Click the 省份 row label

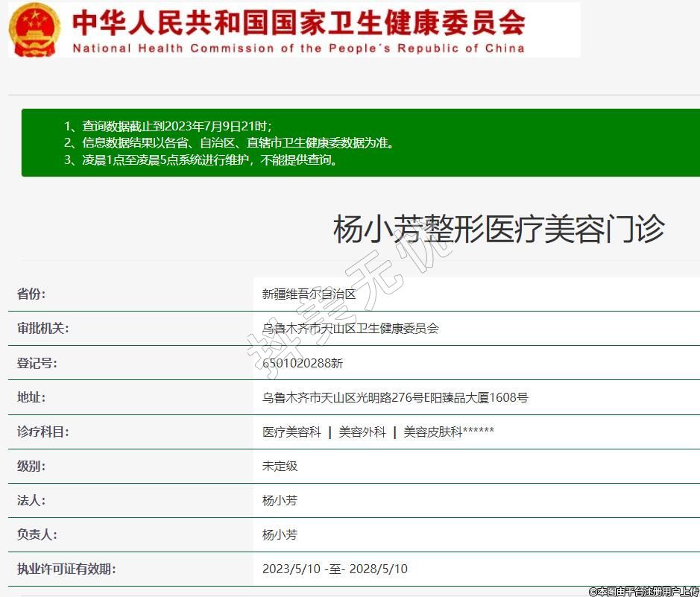point(31,294)
